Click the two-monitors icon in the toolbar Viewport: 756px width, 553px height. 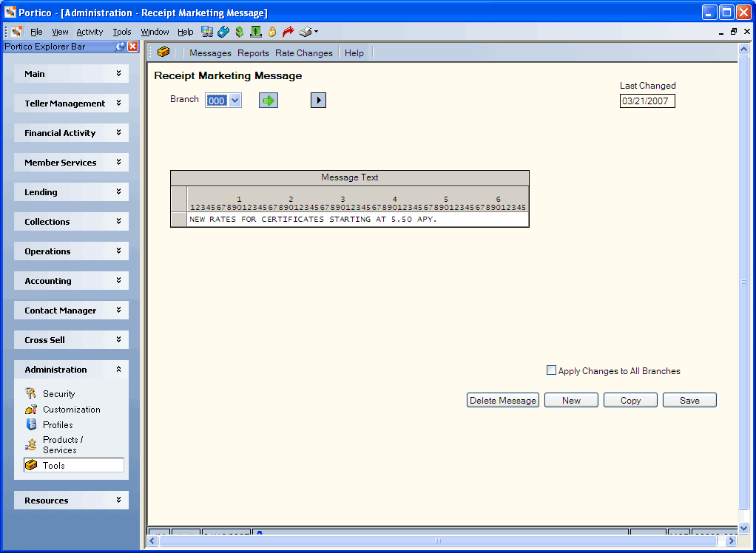click(x=207, y=32)
